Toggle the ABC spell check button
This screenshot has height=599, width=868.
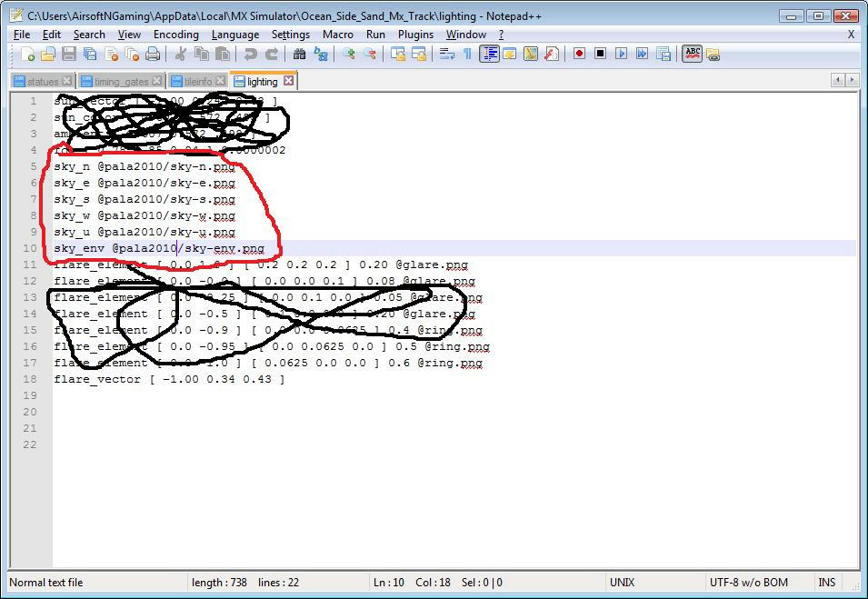(x=692, y=54)
